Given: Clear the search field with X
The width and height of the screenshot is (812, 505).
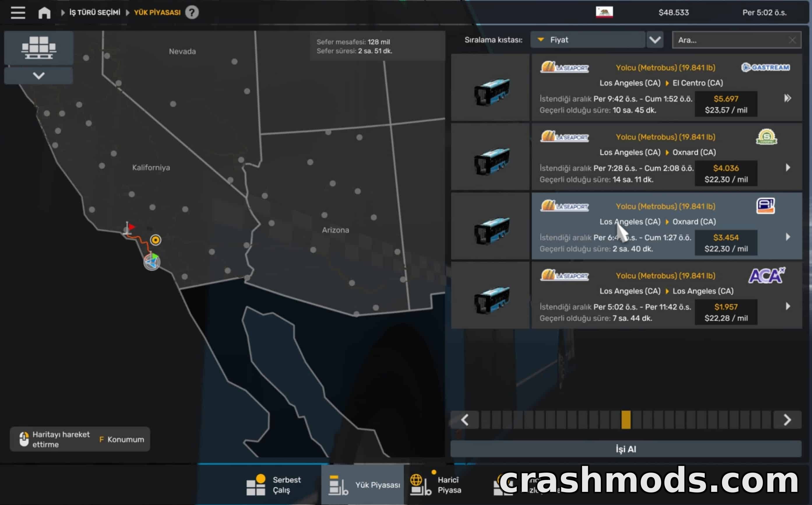Looking at the screenshot, I should tap(792, 40).
